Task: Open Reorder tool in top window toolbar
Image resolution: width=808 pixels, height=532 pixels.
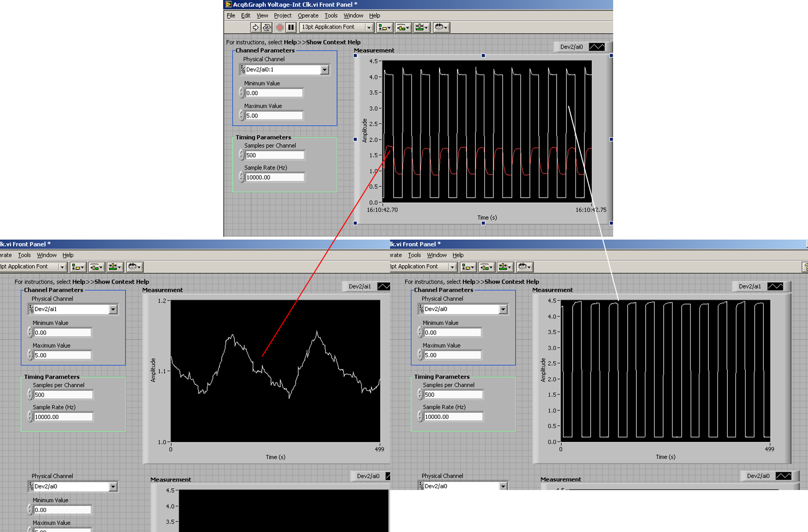Action: (441, 27)
